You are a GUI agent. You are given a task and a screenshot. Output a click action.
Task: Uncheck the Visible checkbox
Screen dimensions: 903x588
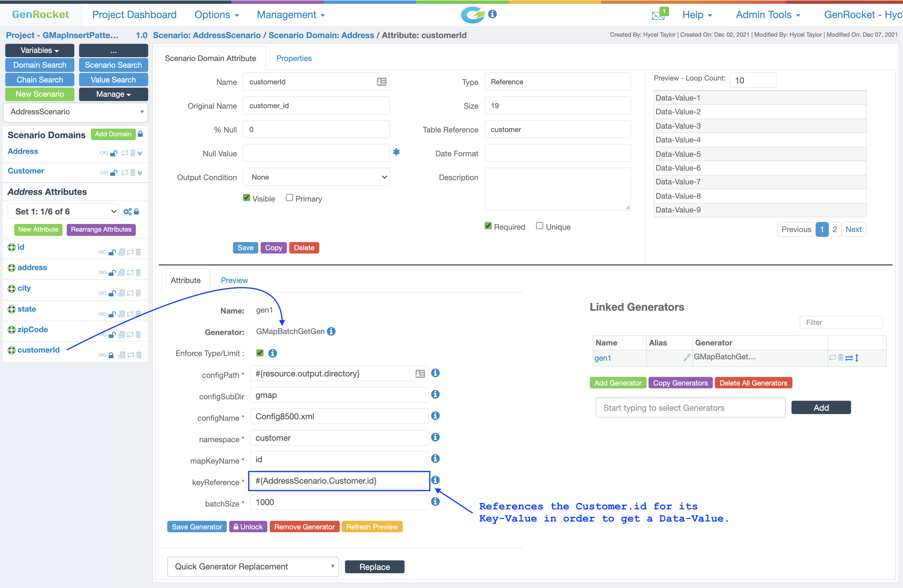[x=247, y=198]
